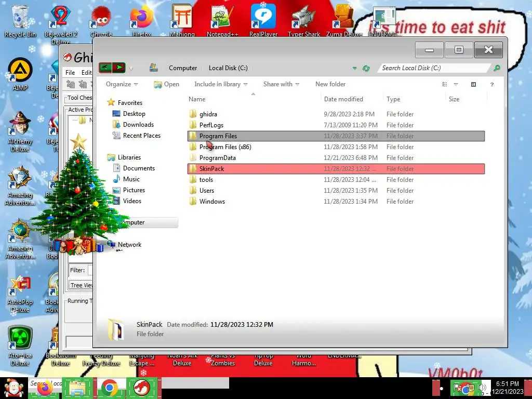
Task: Select Network in the navigation pane
Action: point(129,245)
